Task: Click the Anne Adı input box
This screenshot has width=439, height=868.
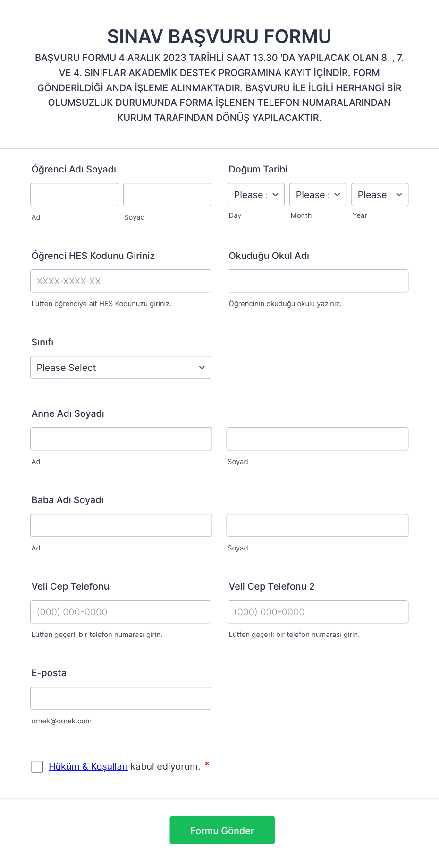Action: [x=121, y=438]
